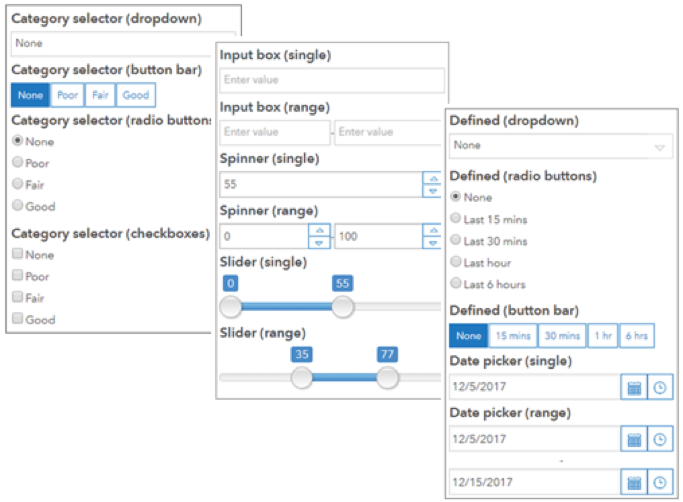Choose 6 hrs in Defined button bar
683x502 pixels.
pyautogui.click(x=636, y=336)
